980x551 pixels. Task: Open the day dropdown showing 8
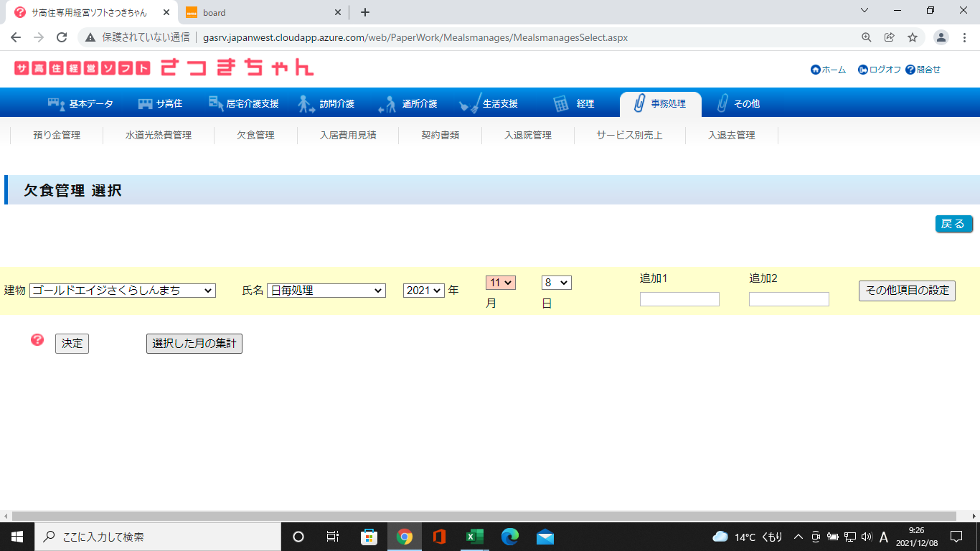click(556, 283)
